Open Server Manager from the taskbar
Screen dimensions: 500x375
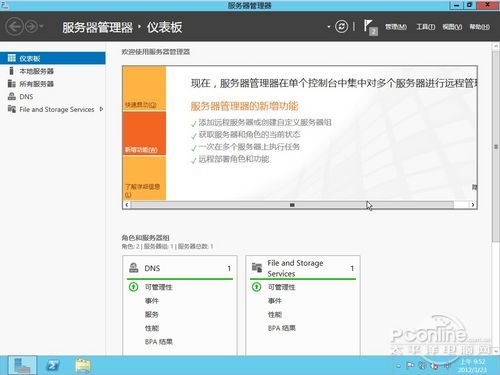pos(22,365)
